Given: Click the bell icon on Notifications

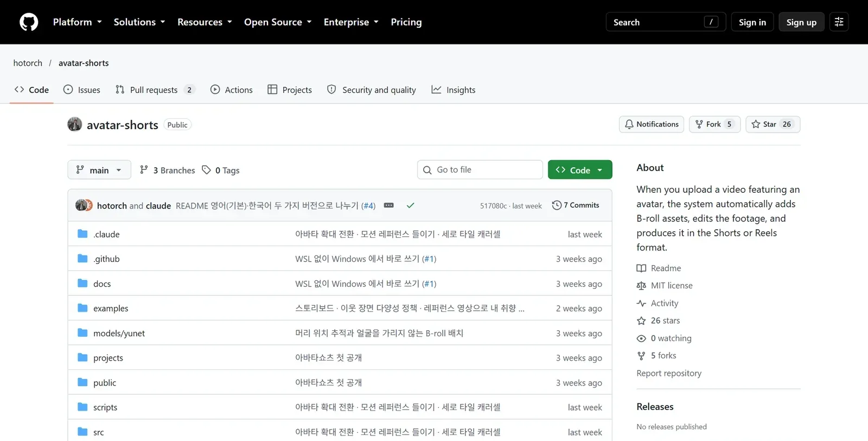Looking at the screenshot, I should pyautogui.click(x=629, y=124).
